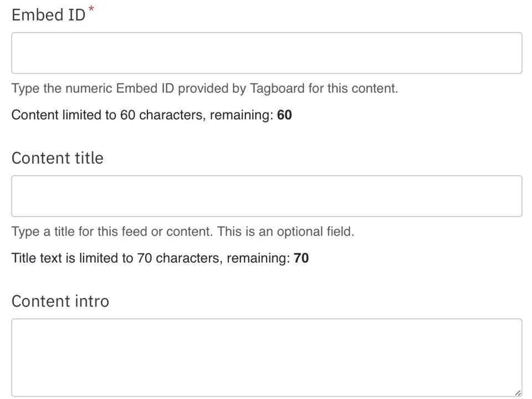Click the Embed ID character limit message
Image resolution: width=532 pixels, height=399 pixels.
tap(151, 115)
